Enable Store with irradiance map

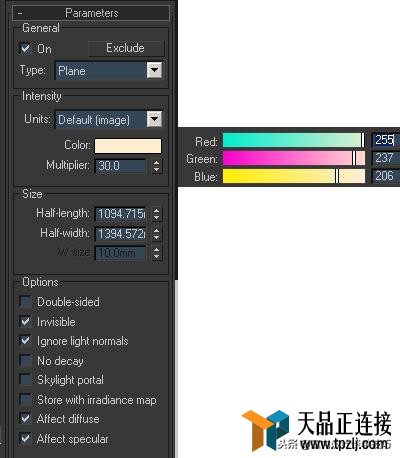point(26,399)
